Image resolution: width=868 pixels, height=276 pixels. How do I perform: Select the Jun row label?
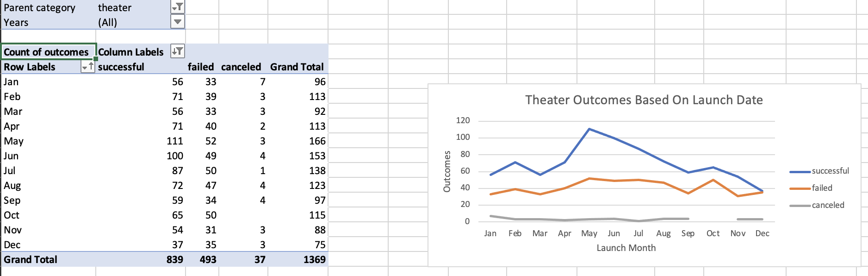coord(11,156)
